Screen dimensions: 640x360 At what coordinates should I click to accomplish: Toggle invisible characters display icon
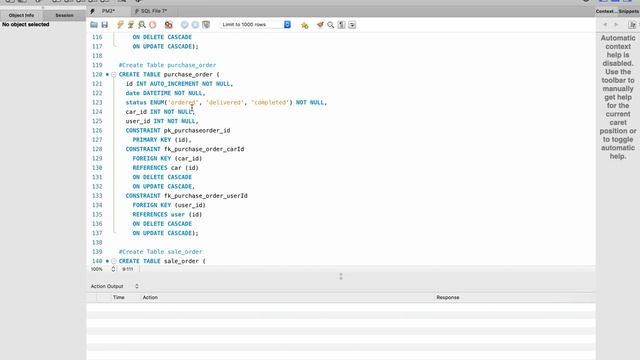click(x=342, y=25)
